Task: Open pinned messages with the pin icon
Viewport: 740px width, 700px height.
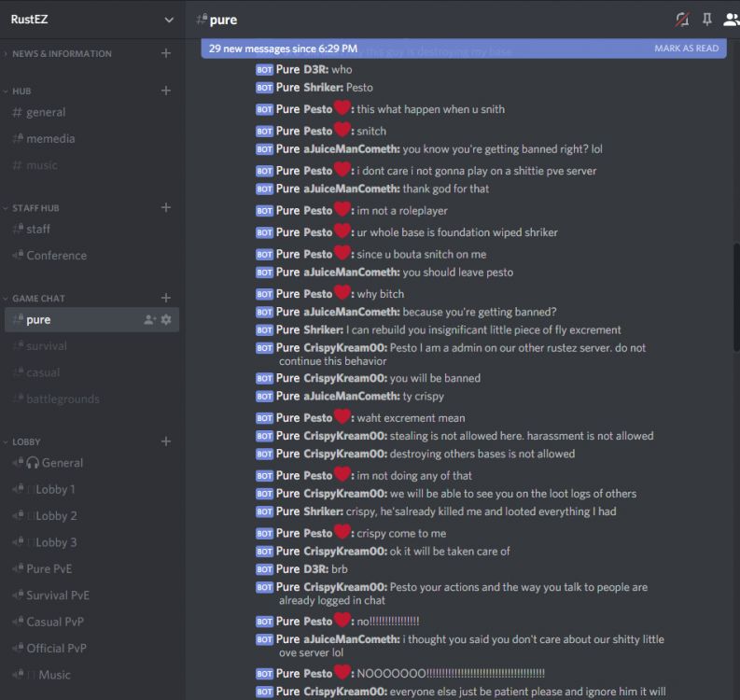Action: tap(706, 20)
